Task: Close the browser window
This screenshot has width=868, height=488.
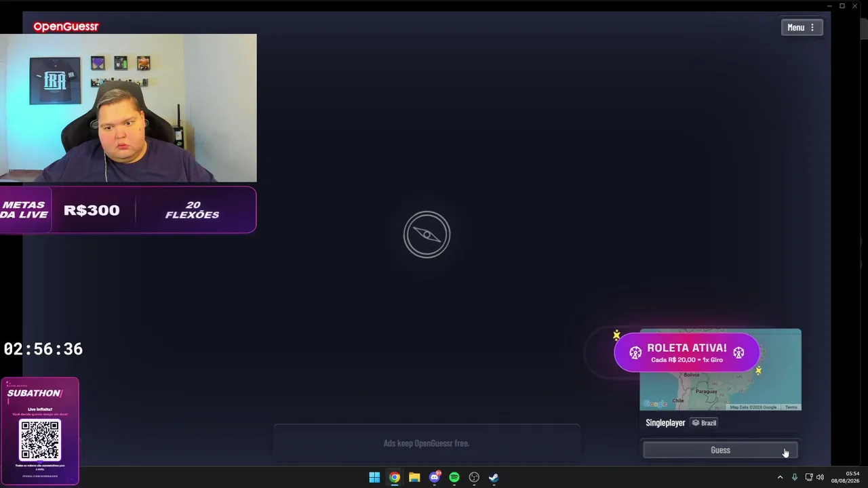Action: tap(855, 5)
